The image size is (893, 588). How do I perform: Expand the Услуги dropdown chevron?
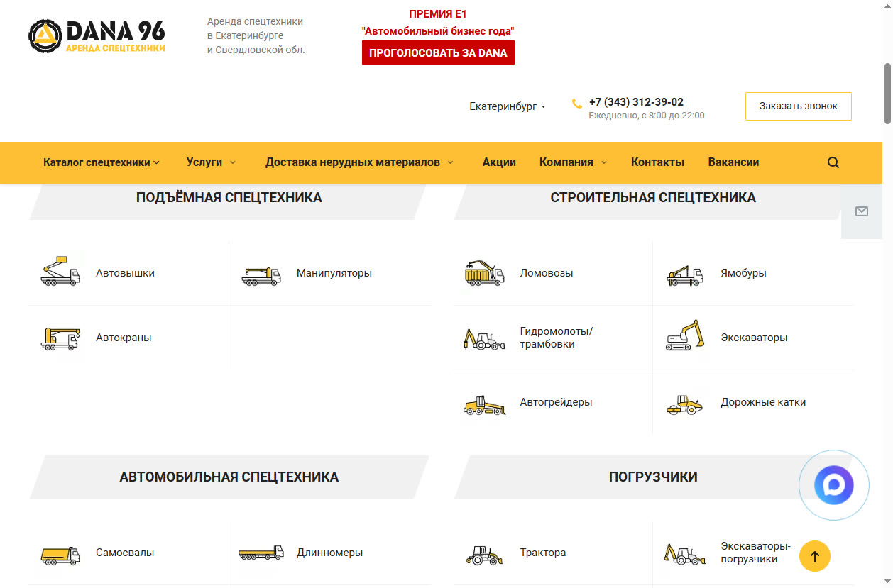(x=232, y=162)
